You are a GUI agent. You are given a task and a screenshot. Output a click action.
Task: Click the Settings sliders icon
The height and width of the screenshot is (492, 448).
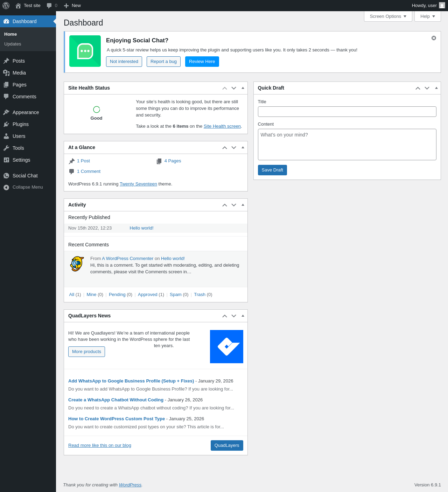(6, 160)
